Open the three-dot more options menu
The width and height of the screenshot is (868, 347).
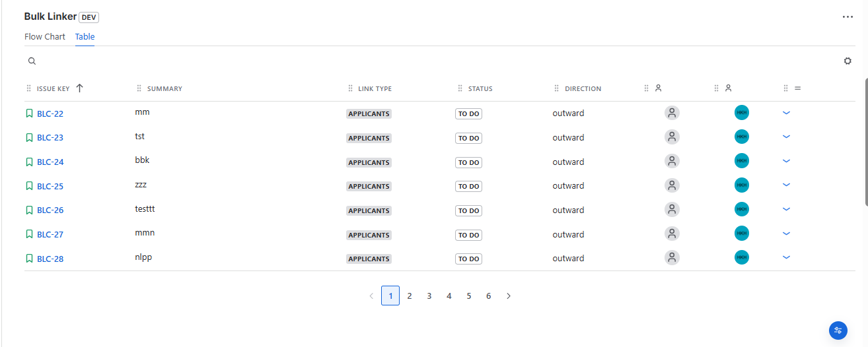tap(848, 16)
